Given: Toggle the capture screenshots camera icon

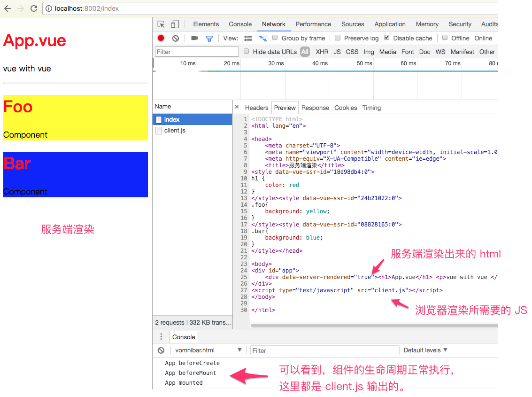Looking at the screenshot, I should pyautogui.click(x=194, y=39).
